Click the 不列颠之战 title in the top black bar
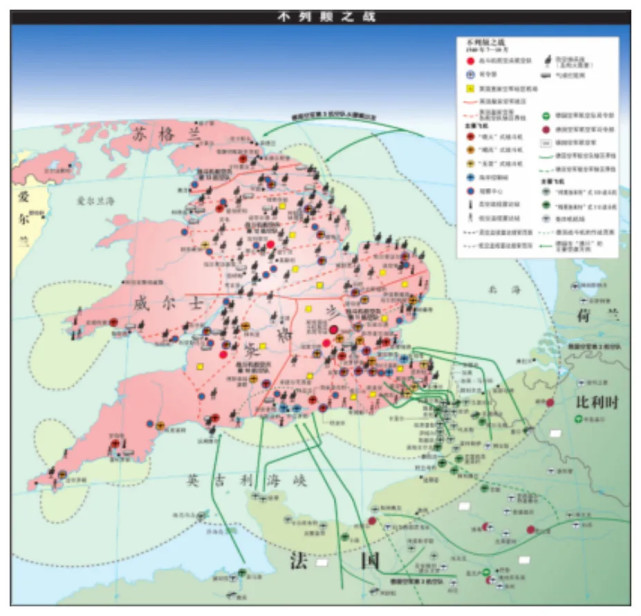This screenshot has height=616, width=641. click(x=326, y=17)
